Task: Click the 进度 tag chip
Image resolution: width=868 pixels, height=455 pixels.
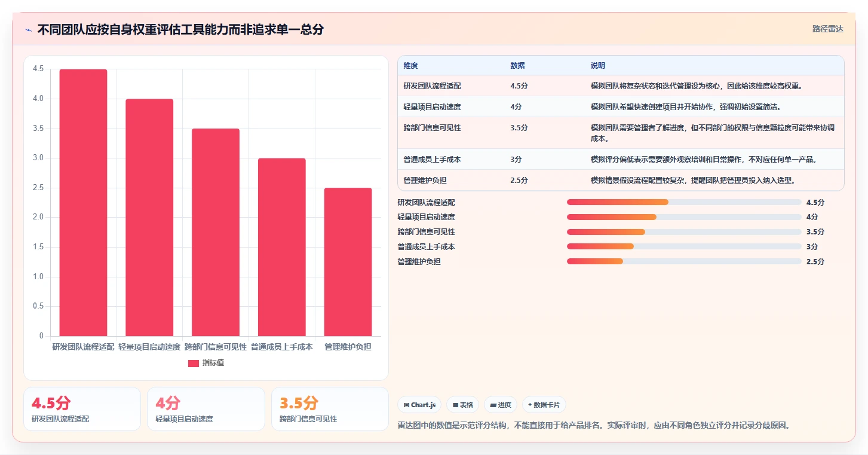Action: 501,405
